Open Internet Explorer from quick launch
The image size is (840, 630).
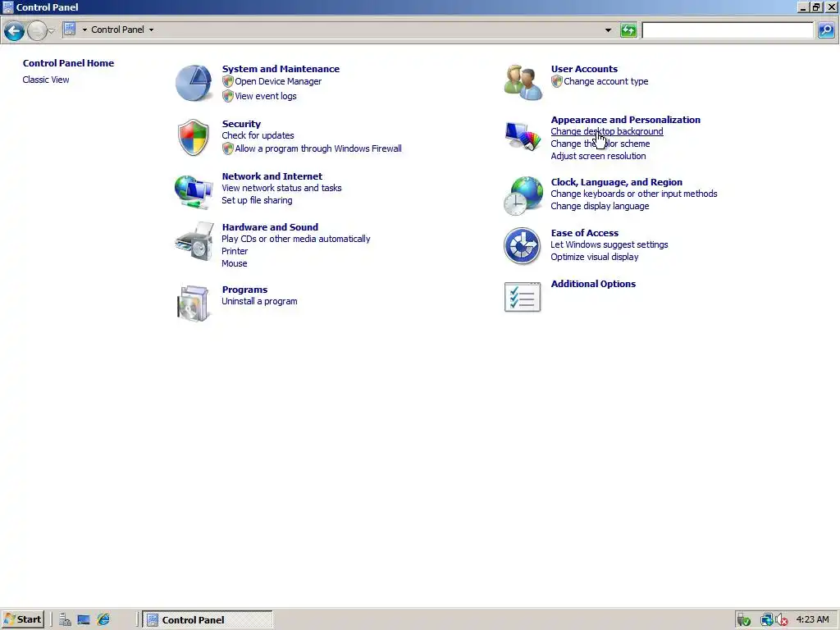[103, 620]
